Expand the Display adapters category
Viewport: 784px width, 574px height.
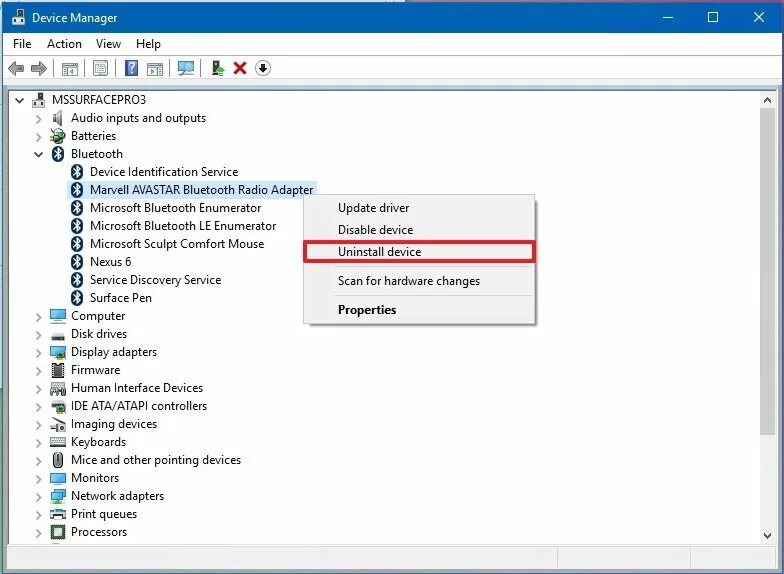(x=38, y=352)
